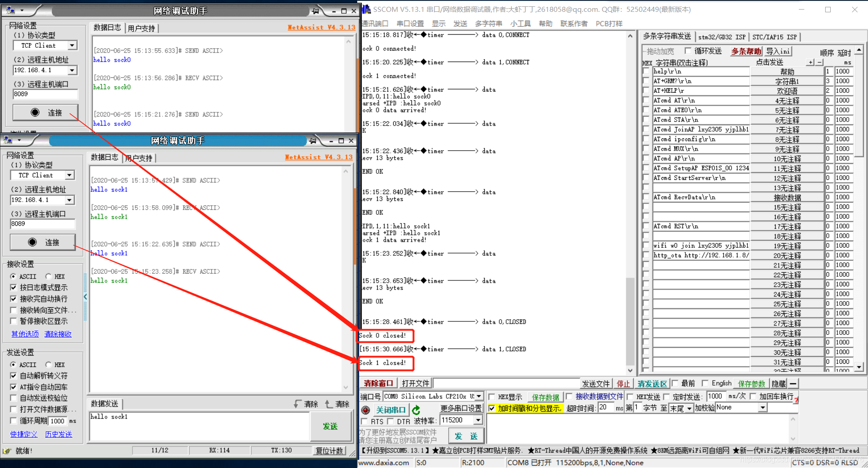The height and width of the screenshot is (468, 868).
Task: Click 连接 button in lower NetAssist
Action: 43,242
